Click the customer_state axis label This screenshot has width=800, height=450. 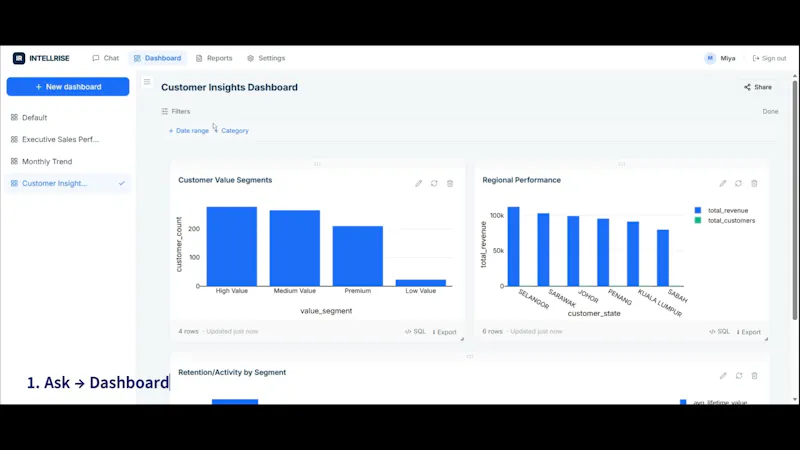(594, 313)
